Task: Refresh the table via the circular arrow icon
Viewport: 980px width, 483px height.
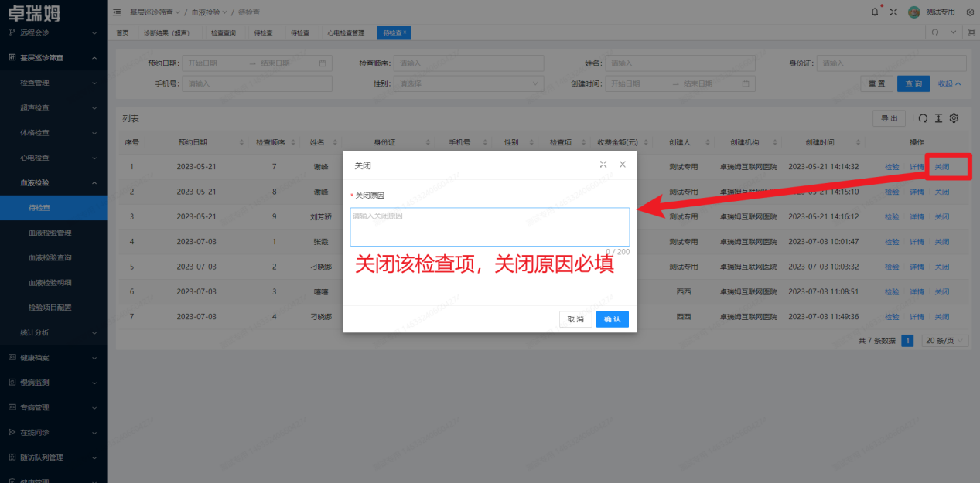Action: [922, 118]
